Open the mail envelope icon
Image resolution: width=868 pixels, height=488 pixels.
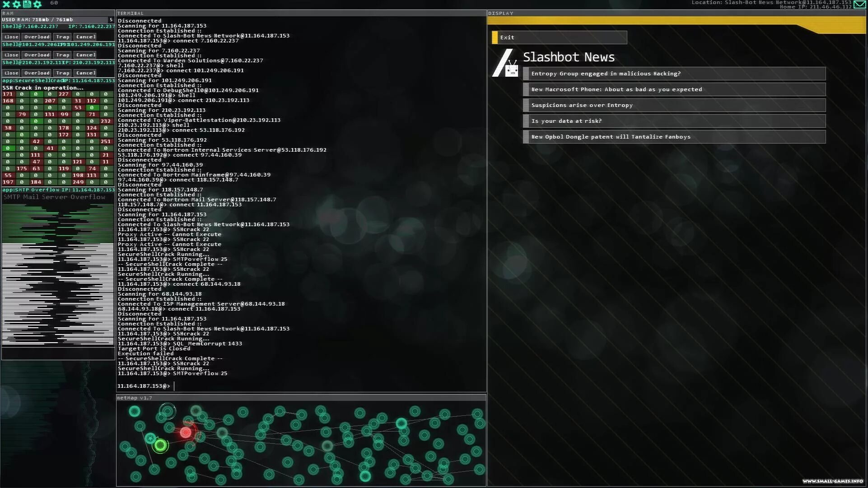(x=860, y=5)
